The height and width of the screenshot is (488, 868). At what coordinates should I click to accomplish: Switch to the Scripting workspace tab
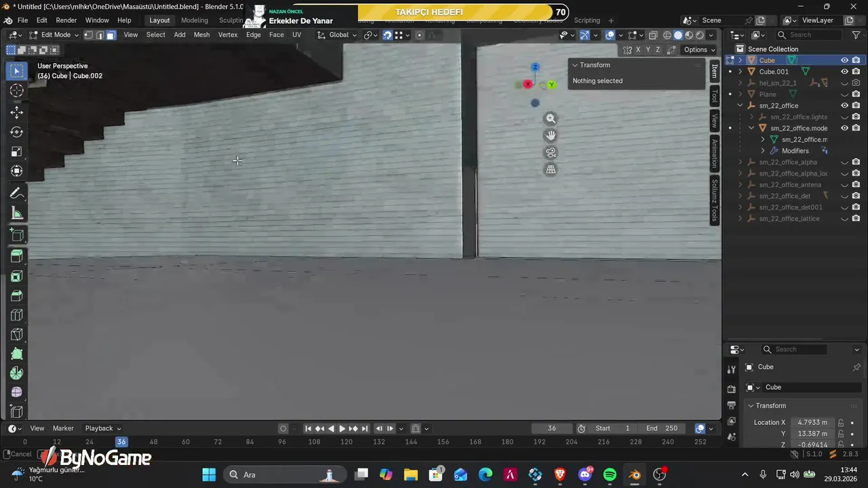tap(587, 20)
